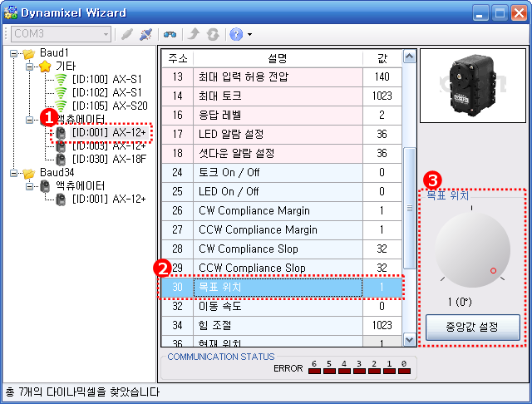Screen dimensions: 532x404
Task: Select the [ID:105] AX-S20 sensor
Action: [109, 106]
